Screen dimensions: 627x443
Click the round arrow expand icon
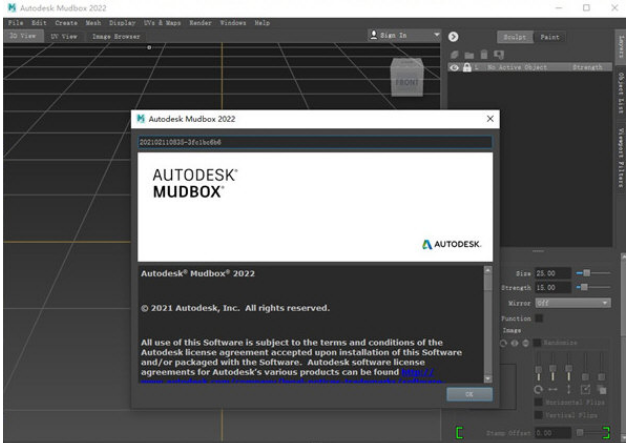coord(453,37)
